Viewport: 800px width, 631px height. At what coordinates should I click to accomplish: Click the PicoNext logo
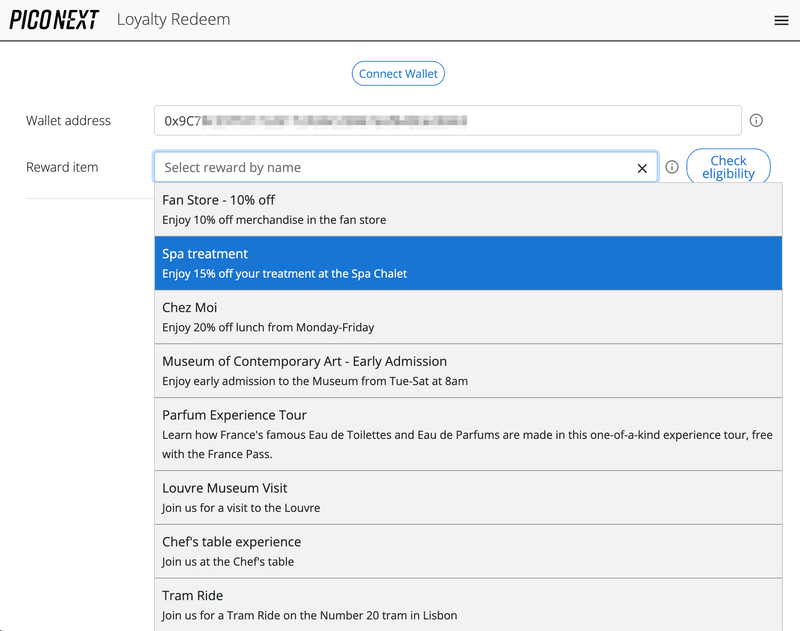(54, 19)
